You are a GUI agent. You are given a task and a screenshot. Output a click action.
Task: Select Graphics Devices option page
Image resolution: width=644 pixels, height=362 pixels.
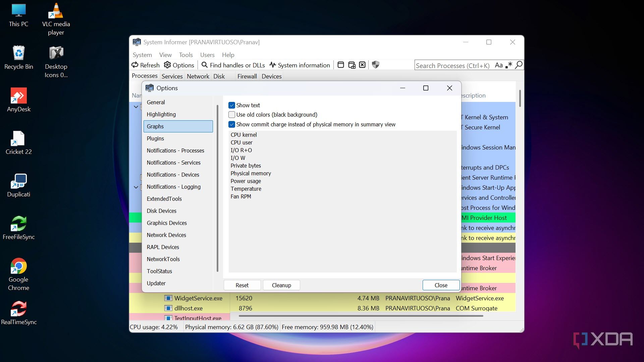[178, 223]
